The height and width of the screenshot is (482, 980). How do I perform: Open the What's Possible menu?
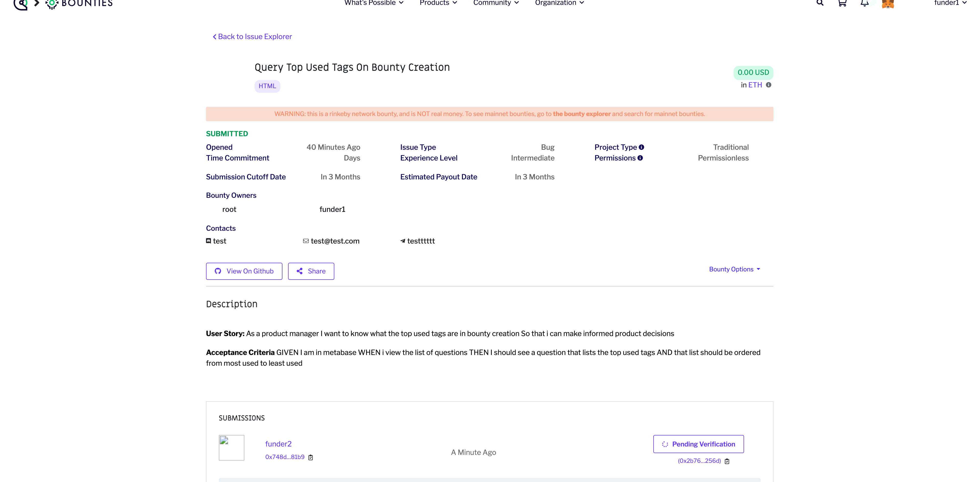point(374,3)
